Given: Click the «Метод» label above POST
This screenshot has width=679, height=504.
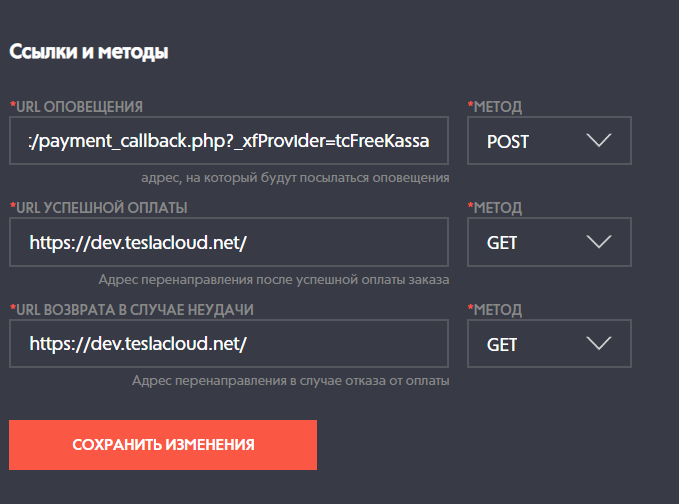Looking at the screenshot, I should coord(495,106).
